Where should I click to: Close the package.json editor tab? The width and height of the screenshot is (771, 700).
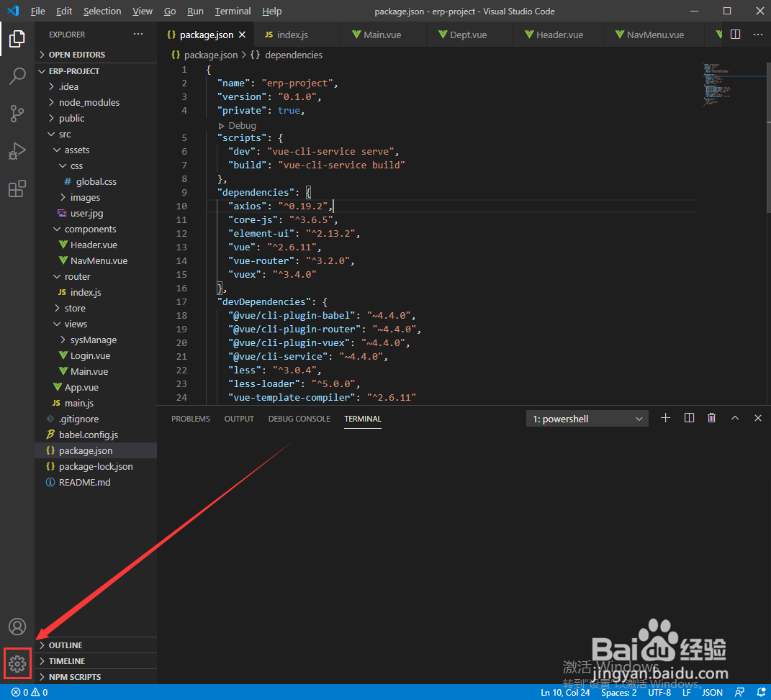242,35
